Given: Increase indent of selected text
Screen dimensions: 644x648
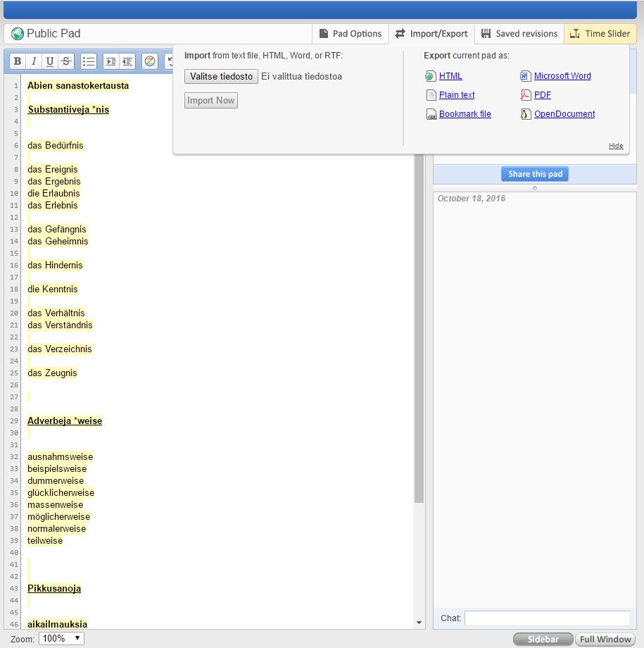Looking at the screenshot, I should [111, 61].
